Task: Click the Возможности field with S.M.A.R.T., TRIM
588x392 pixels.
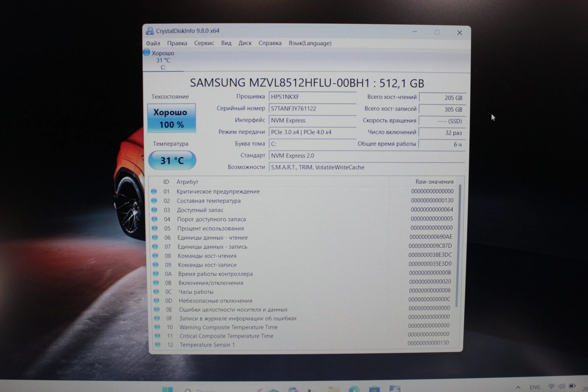Action: [366, 167]
